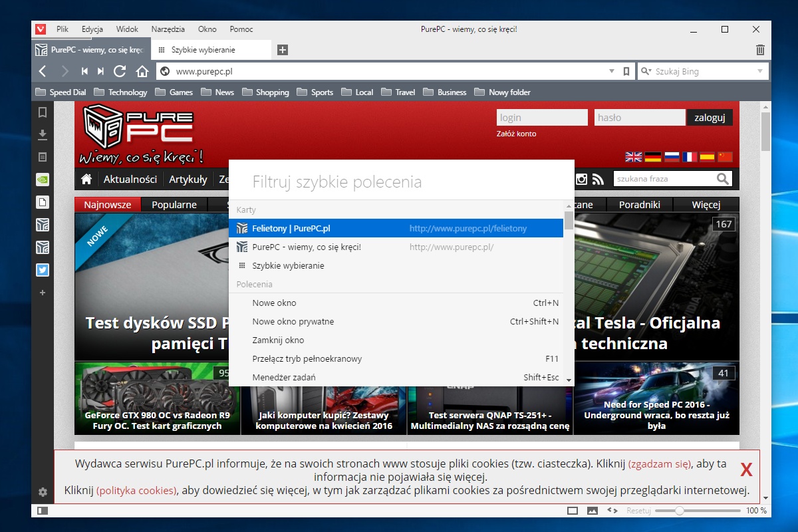This screenshot has height=532, width=798.
Task: Open Vivaldi settings gear
Action: [x=43, y=492]
